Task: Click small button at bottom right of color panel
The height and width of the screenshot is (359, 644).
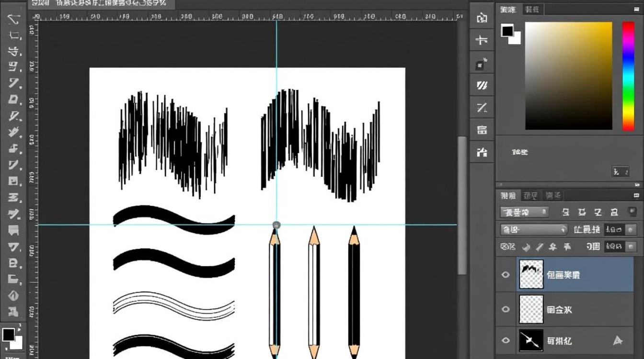Action: point(621,171)
